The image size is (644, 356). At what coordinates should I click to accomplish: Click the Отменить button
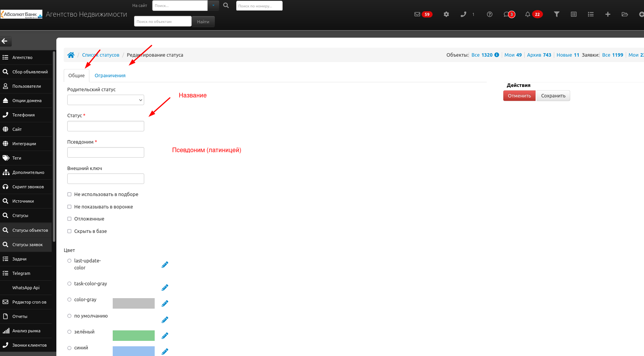(x=519, y=96)
